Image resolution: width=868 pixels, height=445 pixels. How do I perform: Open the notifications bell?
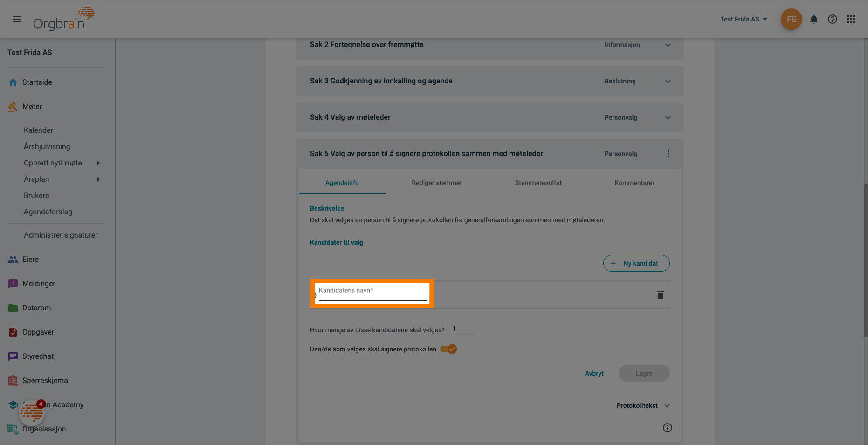813,19
